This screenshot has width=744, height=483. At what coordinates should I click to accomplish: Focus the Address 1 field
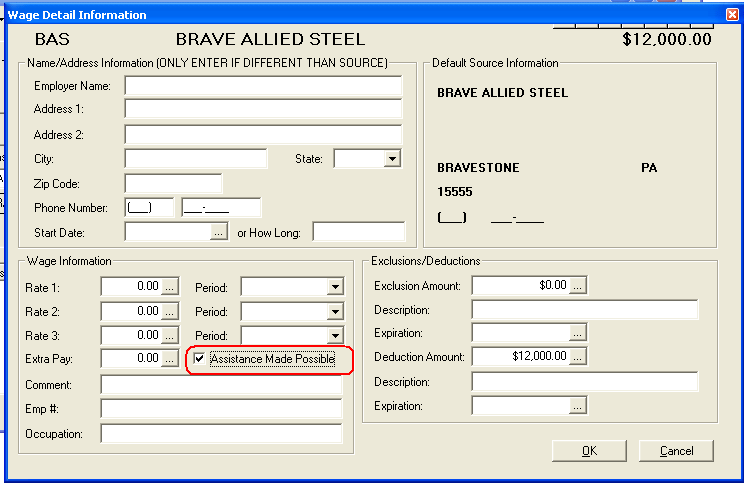click(x=263, y=109)
